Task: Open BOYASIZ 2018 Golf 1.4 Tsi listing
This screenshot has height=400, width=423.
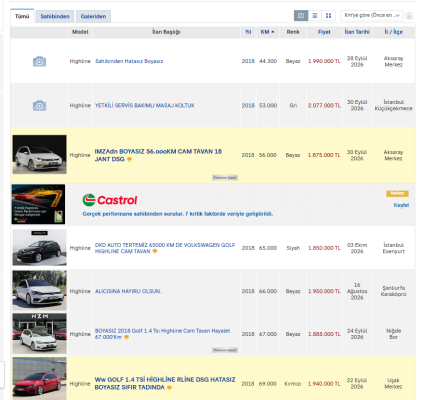Action: [x=162, y=334]
